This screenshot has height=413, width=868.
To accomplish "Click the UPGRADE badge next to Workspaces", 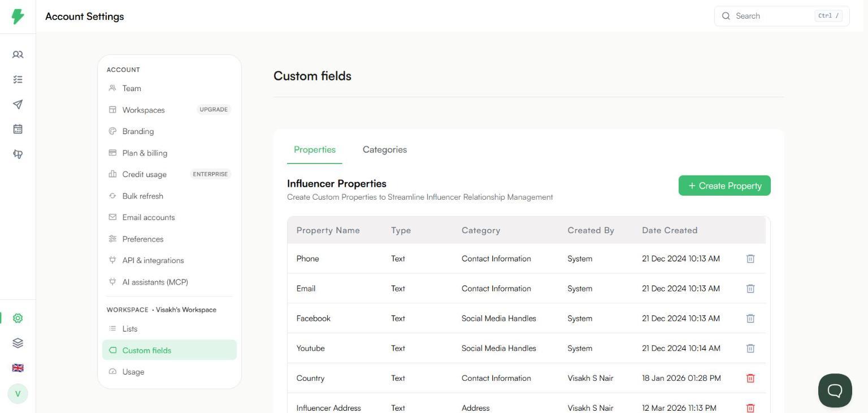I will [214, 109].
